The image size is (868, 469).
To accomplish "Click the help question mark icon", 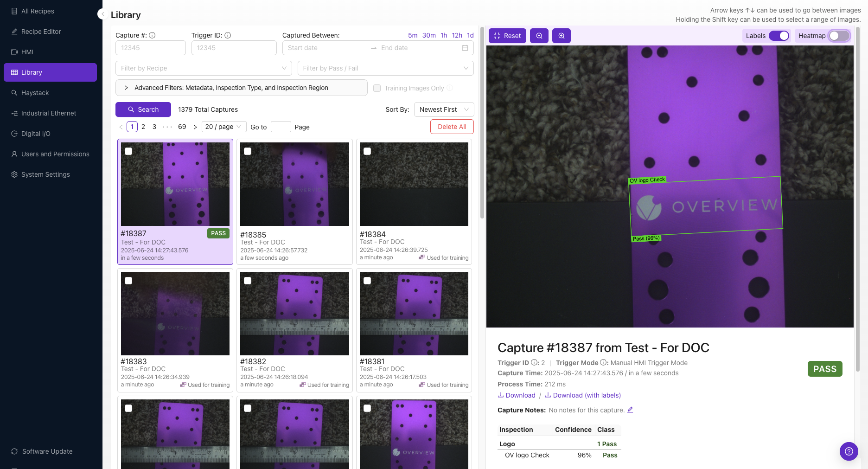I will [849, 451].
